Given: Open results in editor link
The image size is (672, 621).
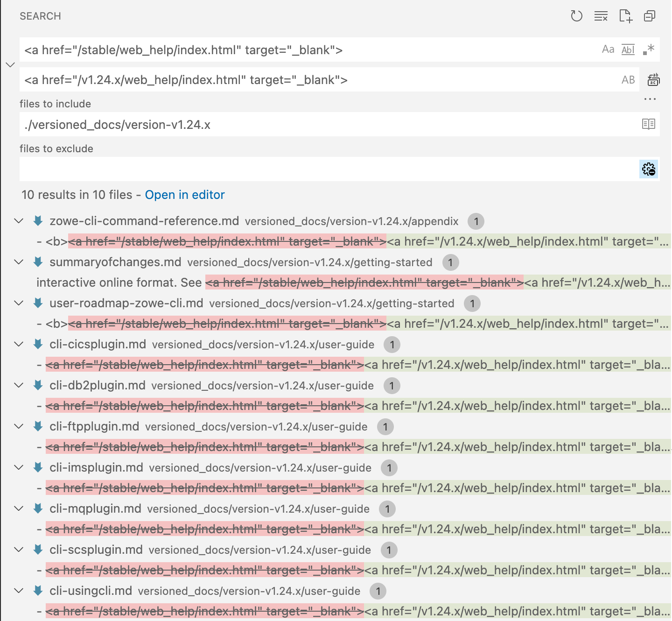Looking at the screenshot, I should [185, 195].
